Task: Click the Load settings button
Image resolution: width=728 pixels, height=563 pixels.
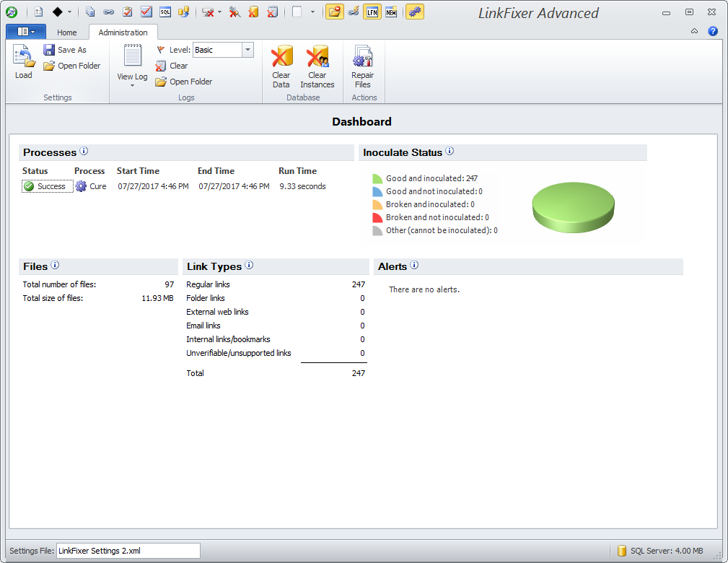Action: pos(24,62)
